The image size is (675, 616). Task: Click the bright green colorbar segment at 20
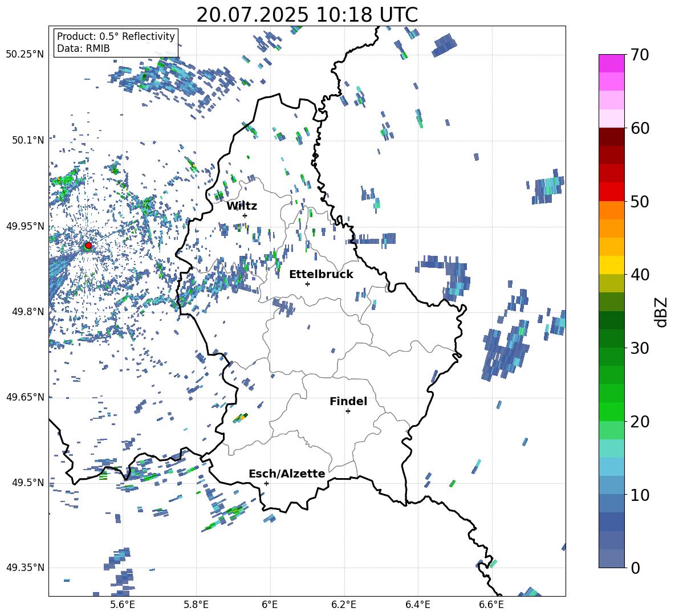pos(611,411)
